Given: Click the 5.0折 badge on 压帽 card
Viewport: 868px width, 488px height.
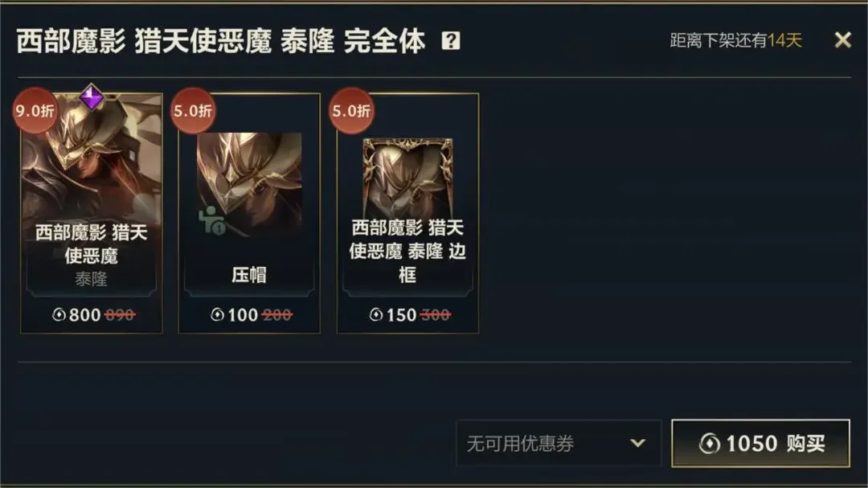Looking at the screenshot, I should (193, 111).
